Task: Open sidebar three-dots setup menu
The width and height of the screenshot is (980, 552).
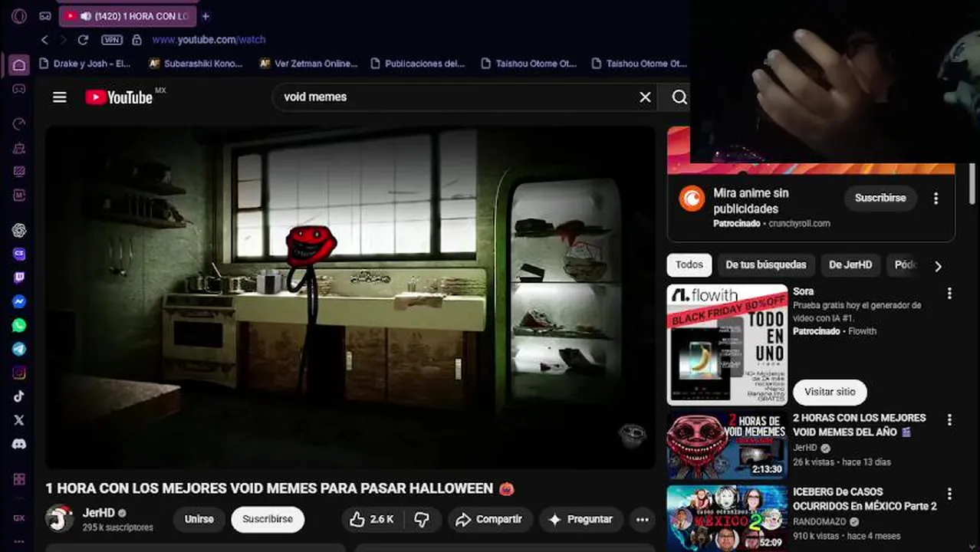Action: [19, 541]
